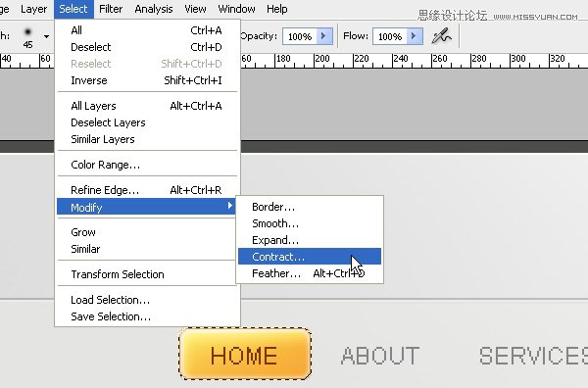588x388 pixels.
Task: Open the Layer menu
Action: tap(33, 9)
